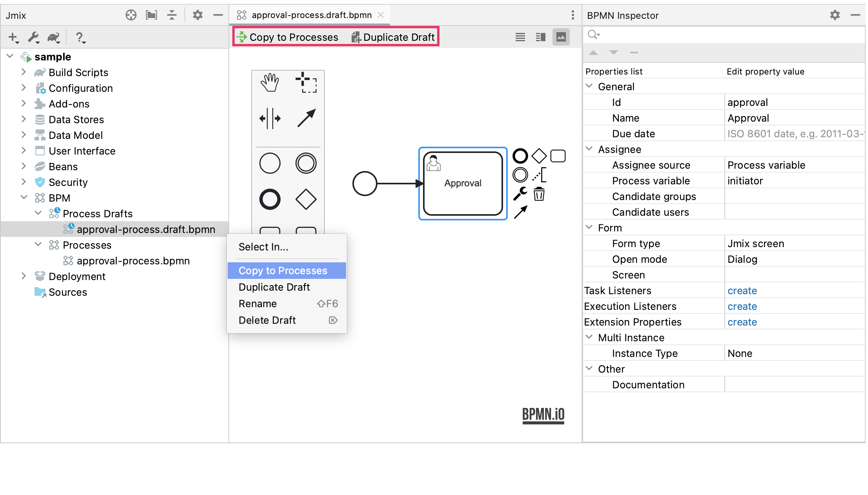
Task: Expand Build Scripts node
Action: [x=24, y=72]
